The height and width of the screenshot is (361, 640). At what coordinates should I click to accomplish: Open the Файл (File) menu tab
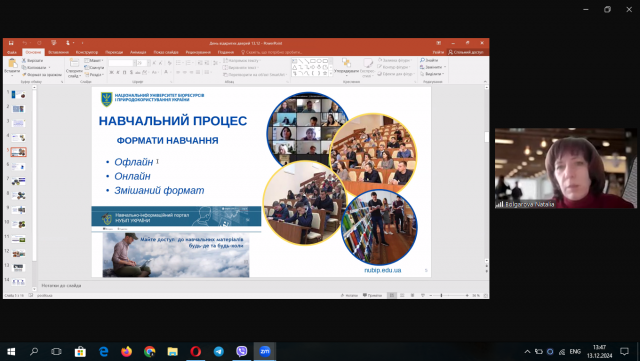[x=12, y=52]
